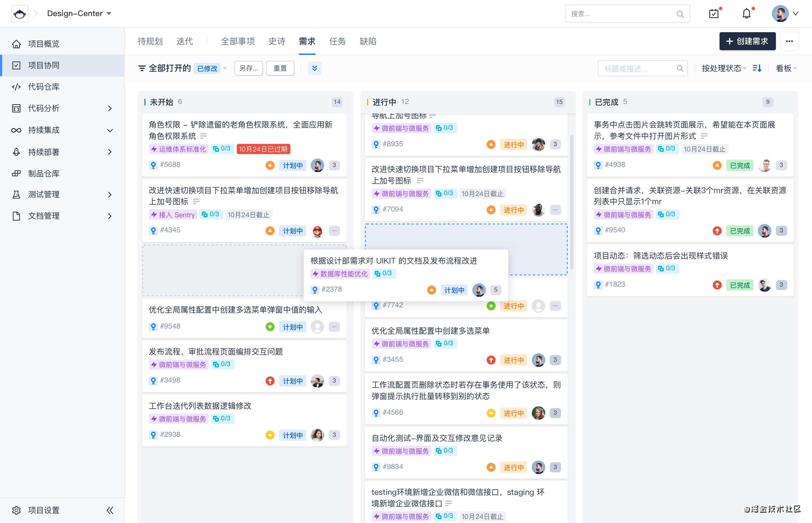Open the 看板 view dropdown
The height and width of the screenshot is (523, 812).
[x=786, y=68]
